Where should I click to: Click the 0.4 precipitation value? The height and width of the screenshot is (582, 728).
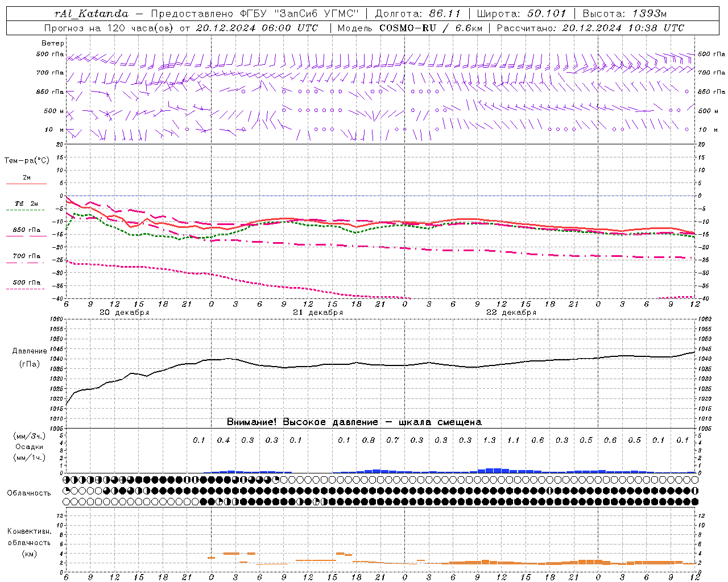[224, 440]
